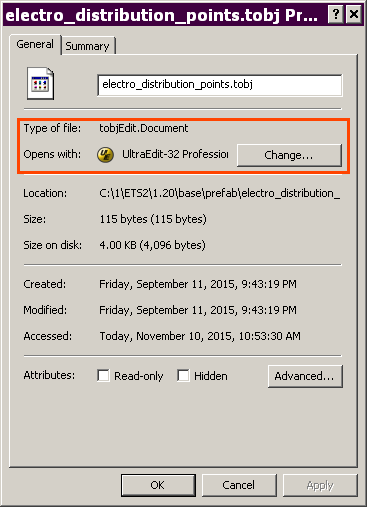The height and width of the screenshot is (507, 367).
Task: Click the 'Attributes:' label
Action: click(49, 375)
